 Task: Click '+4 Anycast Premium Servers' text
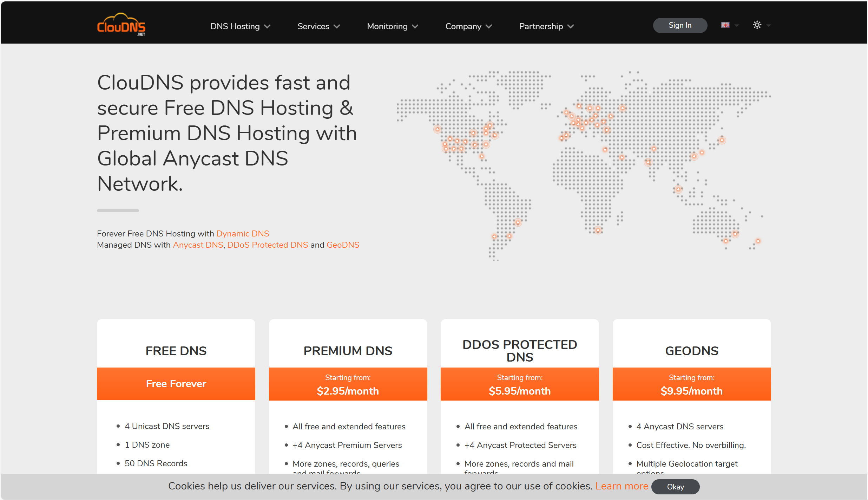[347, 445]
